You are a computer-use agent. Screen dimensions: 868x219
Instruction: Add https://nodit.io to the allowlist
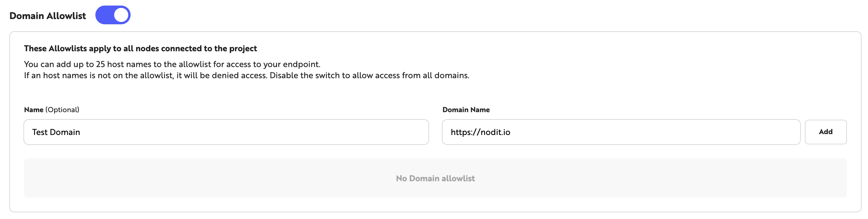825,131
